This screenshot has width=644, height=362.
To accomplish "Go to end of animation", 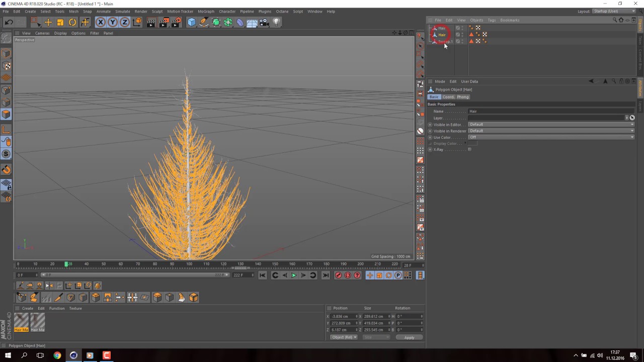I will pos(326,275).
